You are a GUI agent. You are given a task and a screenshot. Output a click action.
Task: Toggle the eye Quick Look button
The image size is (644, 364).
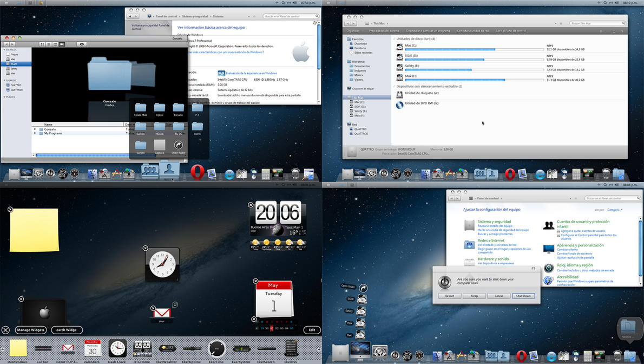(x=81, y=44)
